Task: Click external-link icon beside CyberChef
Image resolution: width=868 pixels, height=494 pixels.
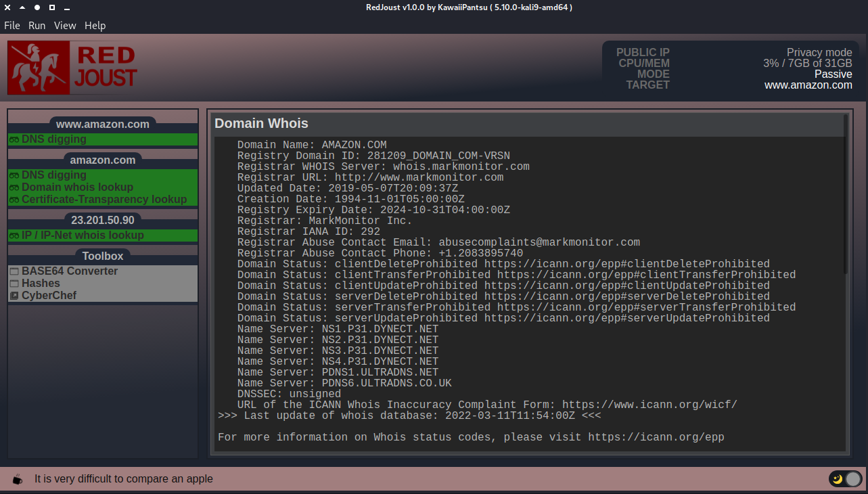Action: pos(14,296)
